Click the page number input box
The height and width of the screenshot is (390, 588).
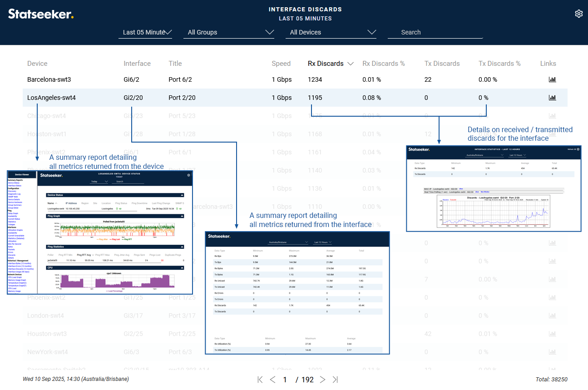(x=285, y=380)
